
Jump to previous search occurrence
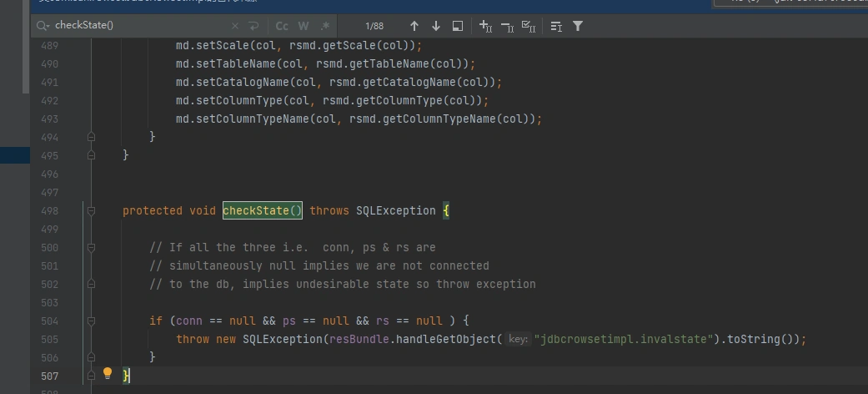point(414,26)
